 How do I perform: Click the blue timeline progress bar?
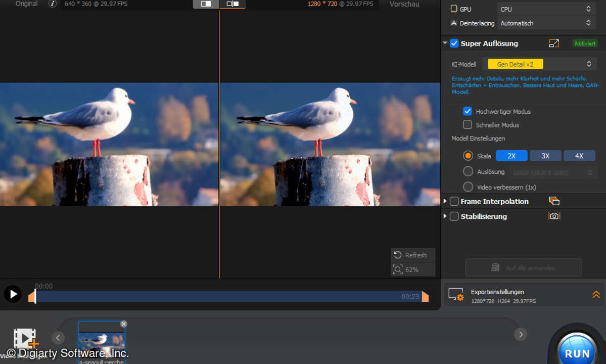(228, 296)
